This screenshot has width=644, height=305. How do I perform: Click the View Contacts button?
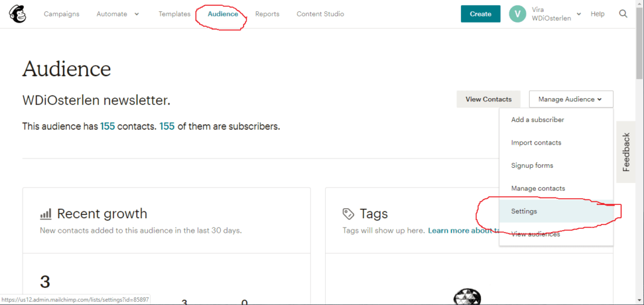(x=488, y=99)
